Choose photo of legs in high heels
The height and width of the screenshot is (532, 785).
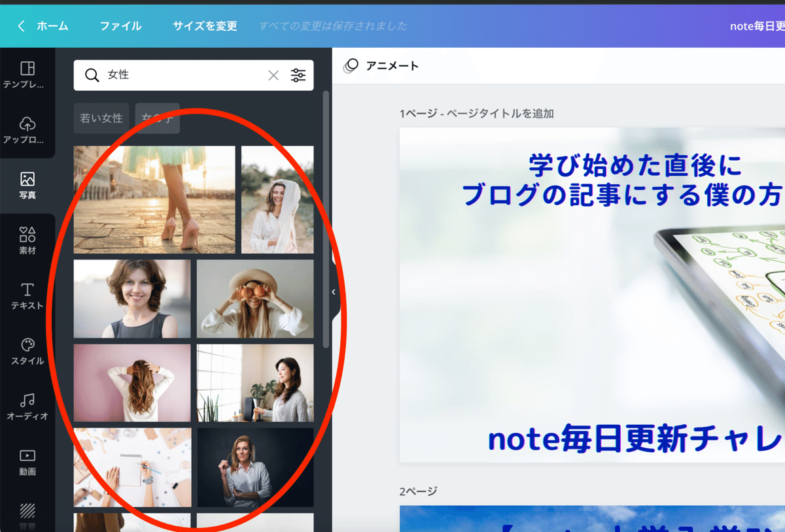tap(154, 199)
